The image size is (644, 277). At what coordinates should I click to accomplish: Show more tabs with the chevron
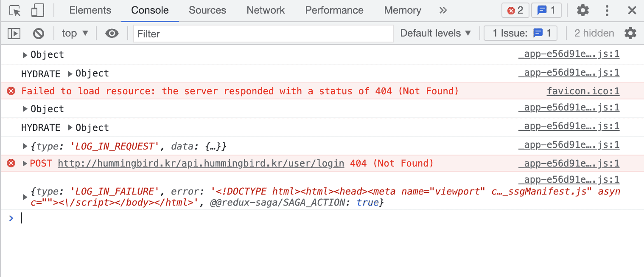[x=443, y=11]
